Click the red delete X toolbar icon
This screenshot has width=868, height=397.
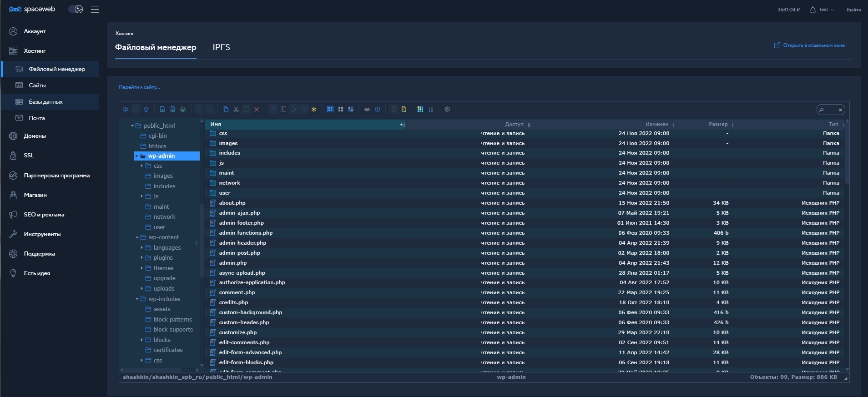click(x=257, y=110)
